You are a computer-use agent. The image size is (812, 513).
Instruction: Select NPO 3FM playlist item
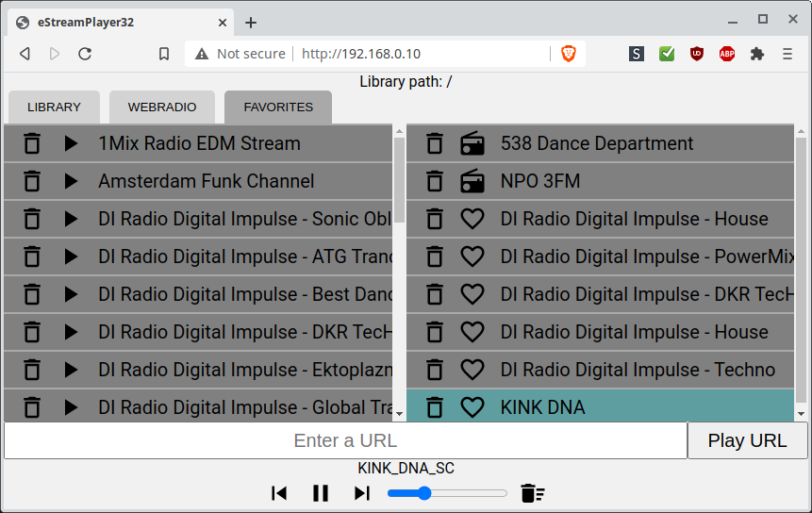600,181
